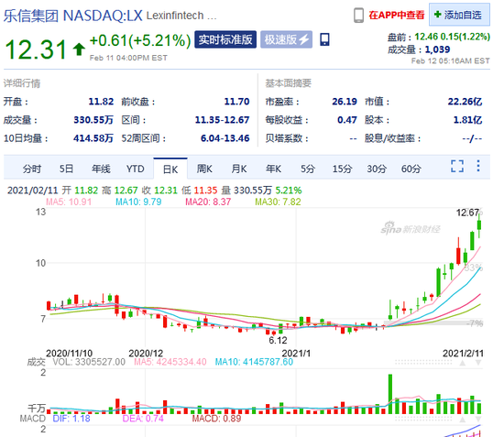
Task: Click the mobile device icon next to 极速版
Action: pos(324,39)
